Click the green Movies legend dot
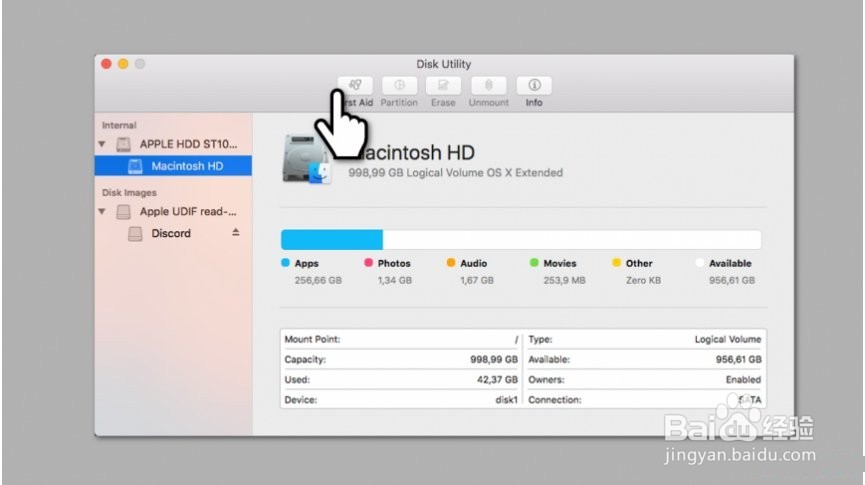The image size is (865, 485). pyautogui.click(x=534, y=263)
